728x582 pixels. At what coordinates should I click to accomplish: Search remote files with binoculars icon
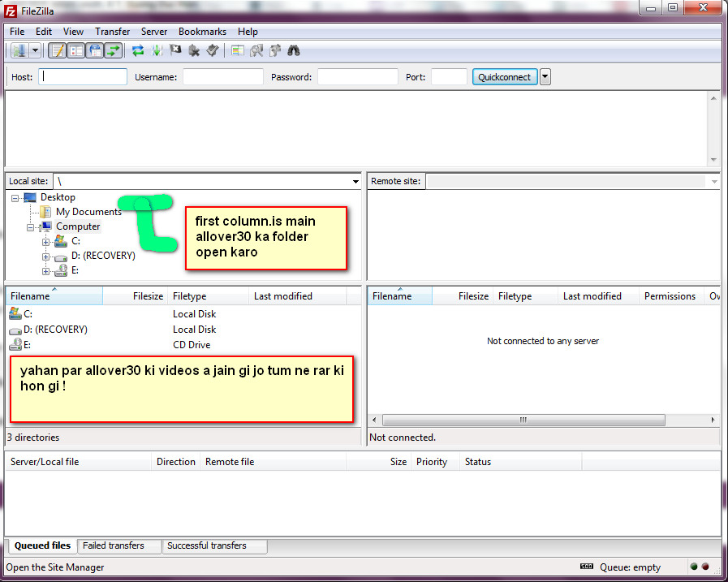tap(294, 50)
